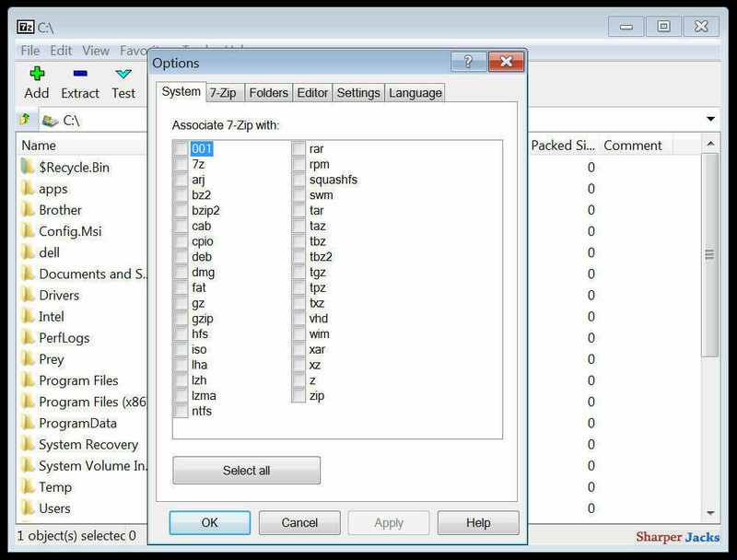Check the 7z association checkbox
Viewport: 737px width, 560px height.
tap(181, 164)
